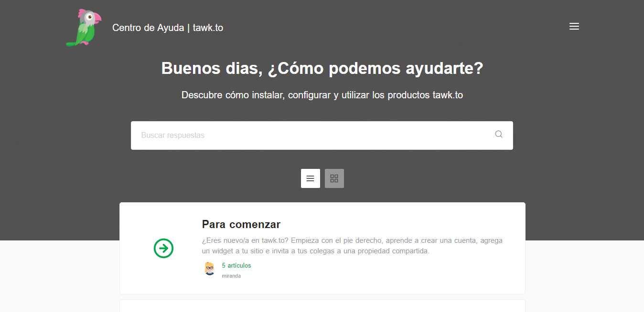Viewport: 644px width, 312px height.
Task: Open "Centro de Ayuda | tawk.to" title link
Action: (168, 28)
